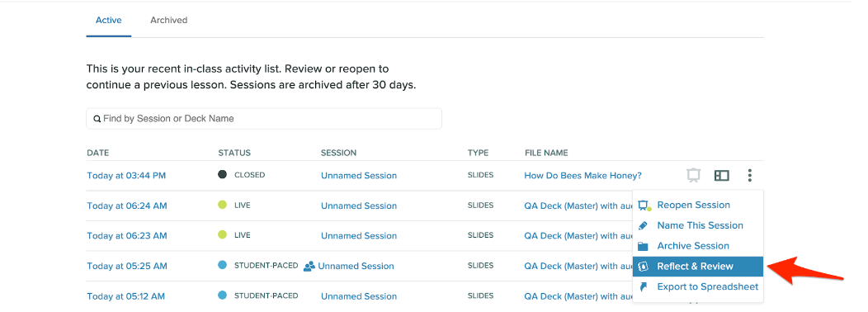Click the TYPE column header
868x312 pixels.
tap(479, 153)
